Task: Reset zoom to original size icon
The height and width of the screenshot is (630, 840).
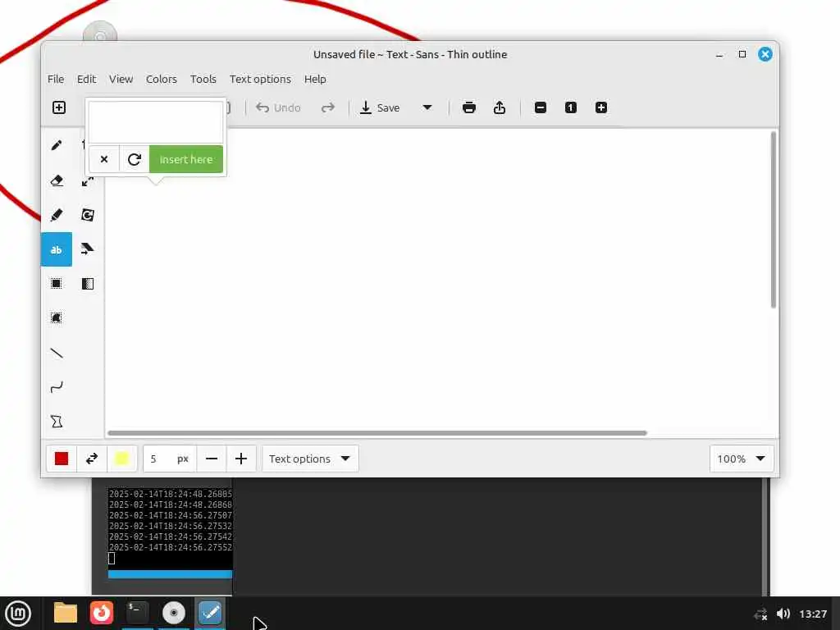Action: (571, 107)
